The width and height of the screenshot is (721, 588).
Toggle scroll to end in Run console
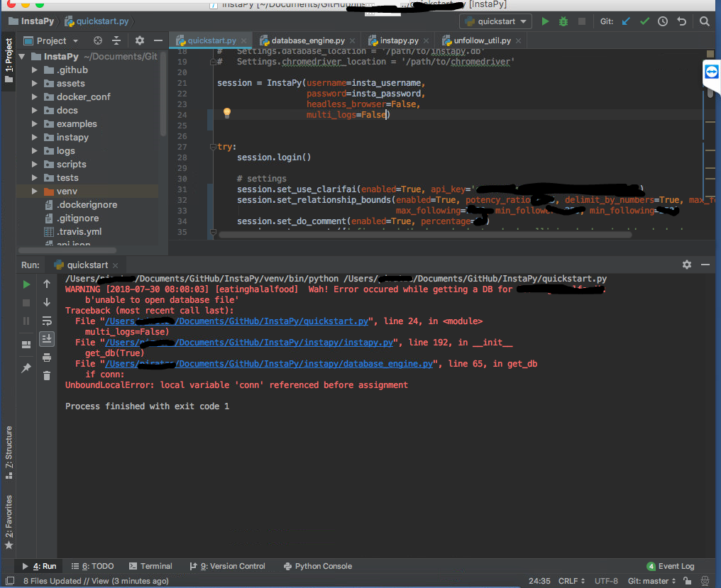47,339
